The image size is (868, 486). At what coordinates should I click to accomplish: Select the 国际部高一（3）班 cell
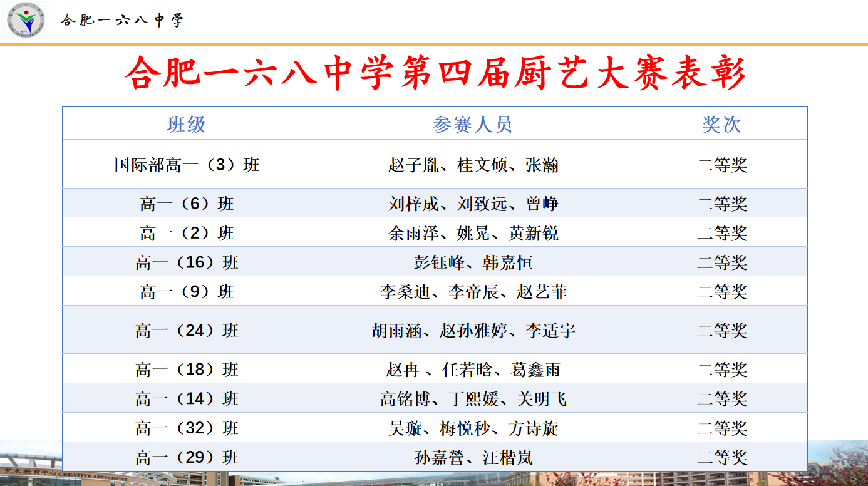coord(186,165)
